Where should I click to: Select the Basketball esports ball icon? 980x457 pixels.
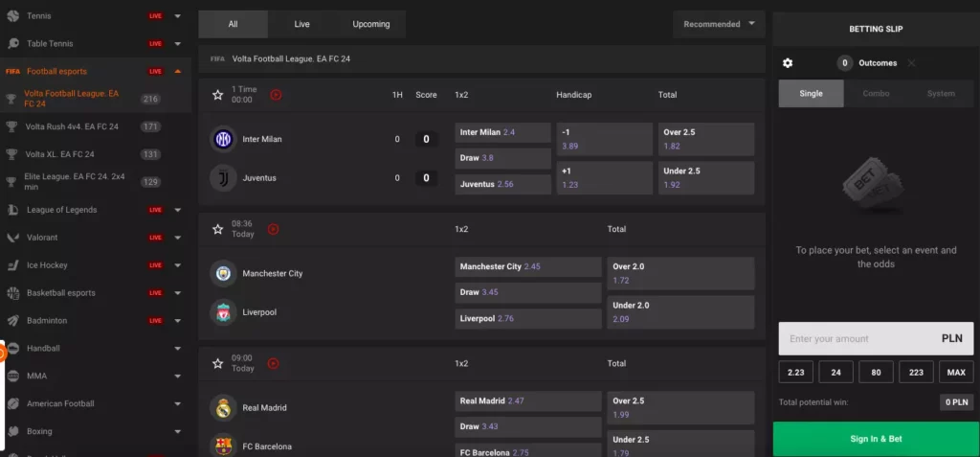[13, 292]
